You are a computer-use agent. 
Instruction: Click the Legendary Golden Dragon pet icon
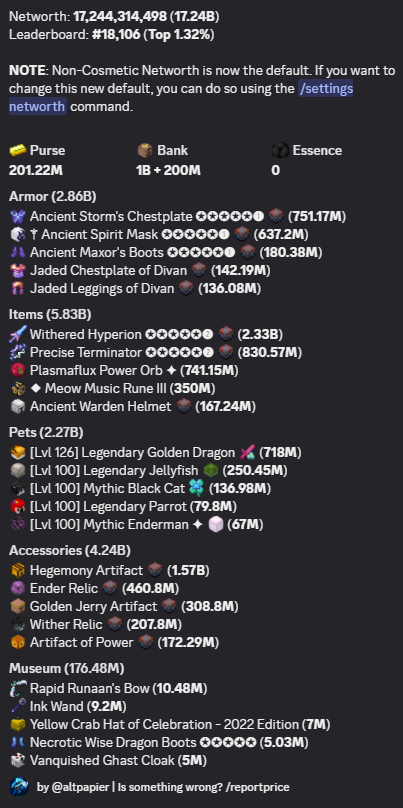point(18,452)
